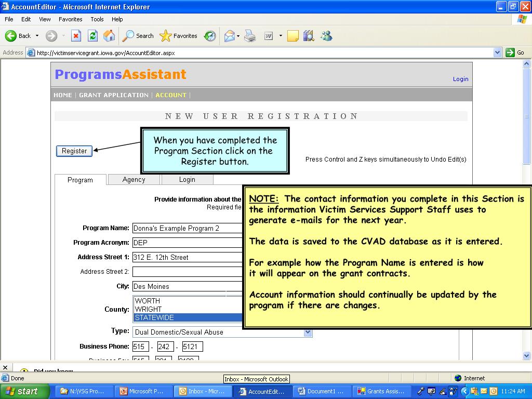Switch to Document1 Word taskbar item

pyautogui.click(x=321, y=391)
